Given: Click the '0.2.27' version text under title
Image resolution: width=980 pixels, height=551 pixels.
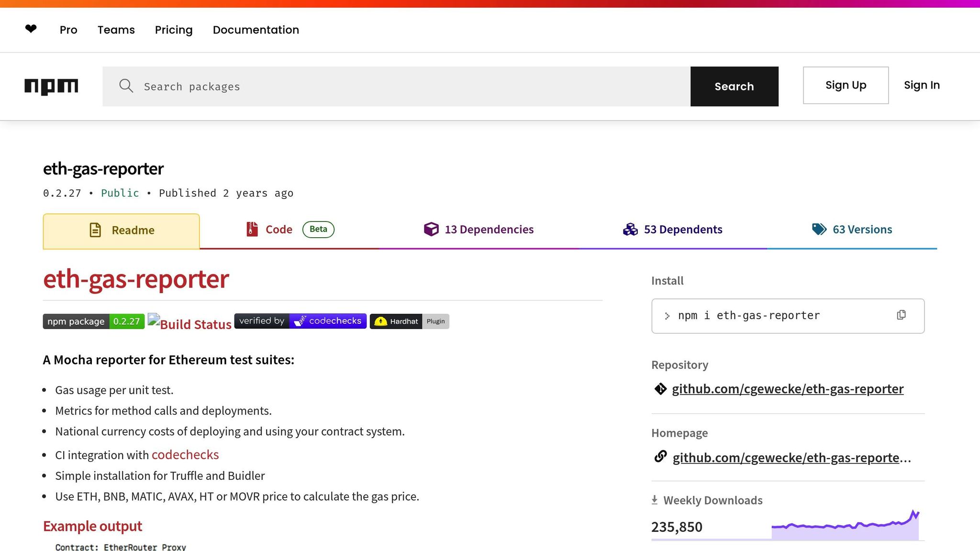Looking at the screenshot, I should click(62, 193).
